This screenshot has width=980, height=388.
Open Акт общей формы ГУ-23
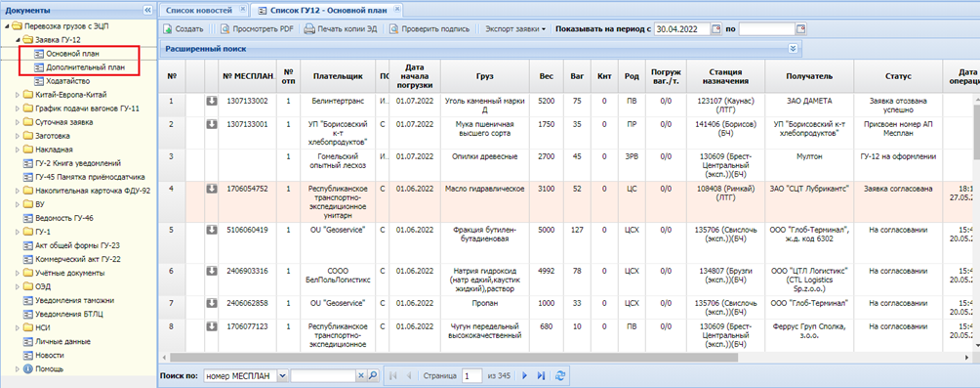tap(78, 245)
